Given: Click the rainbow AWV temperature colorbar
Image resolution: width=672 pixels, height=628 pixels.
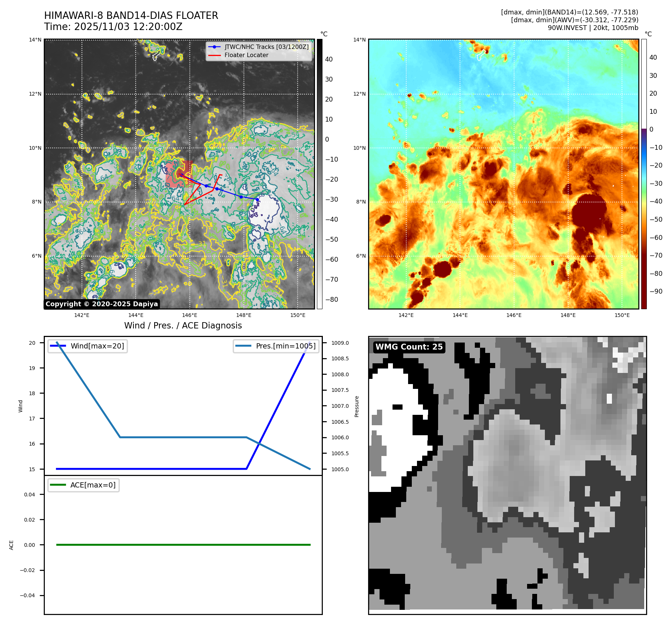Looking at the screenshot, I should coord(644,174).
